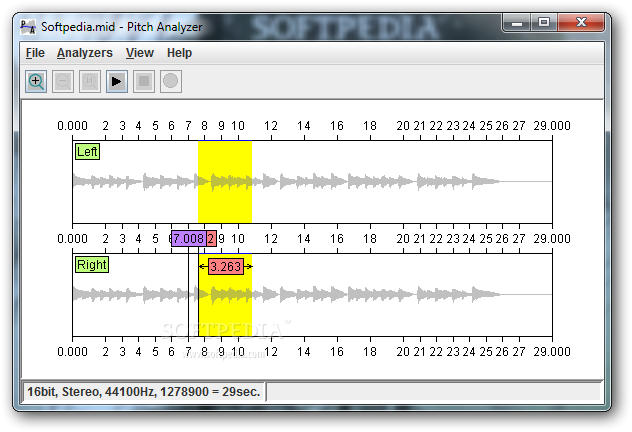The image size is (632, 432).
Task: Click the red 3.263 selection length label
Action: click(x=226, y=266)
